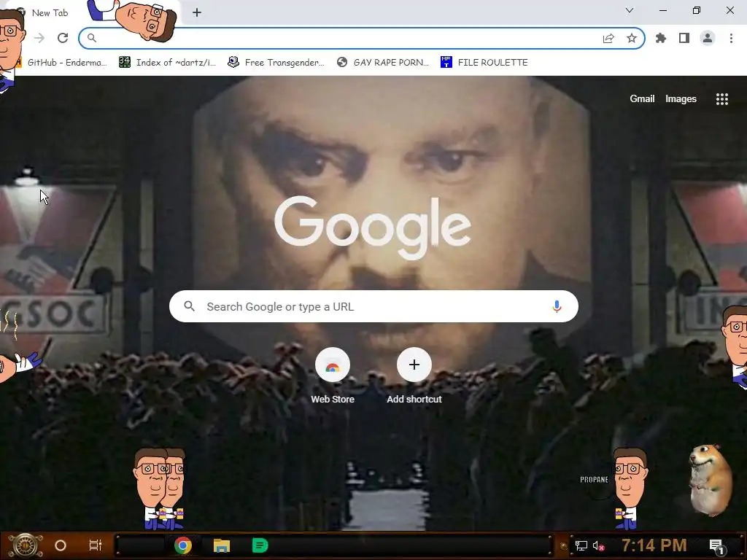The height and width of the screenshot is (560, 747).
Task: Switch to Chrome in the taskbar
Action: point(183,545)
